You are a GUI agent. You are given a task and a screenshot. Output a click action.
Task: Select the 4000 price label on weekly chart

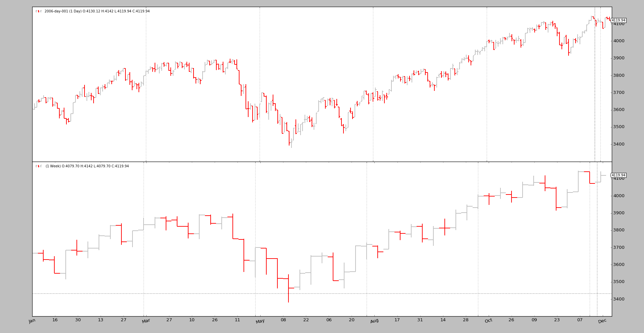pos(619,196)
